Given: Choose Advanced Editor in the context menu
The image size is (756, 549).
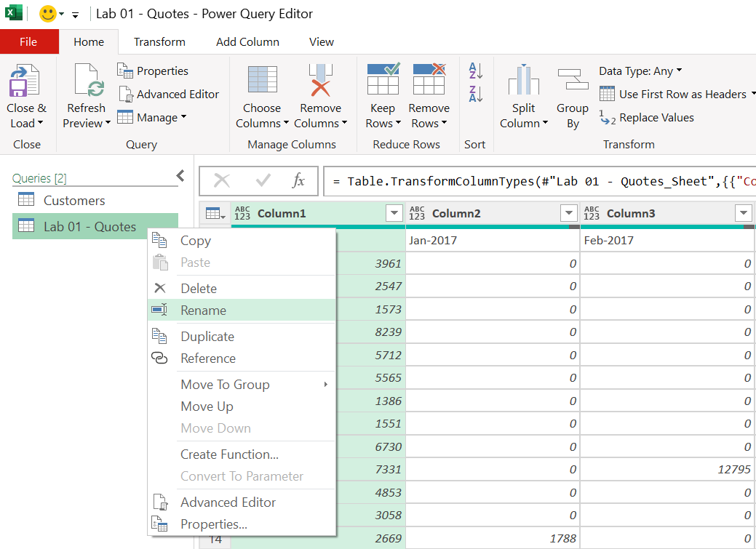Looking at the screenshot, I should pyautogui.click(x=242, y=502).
